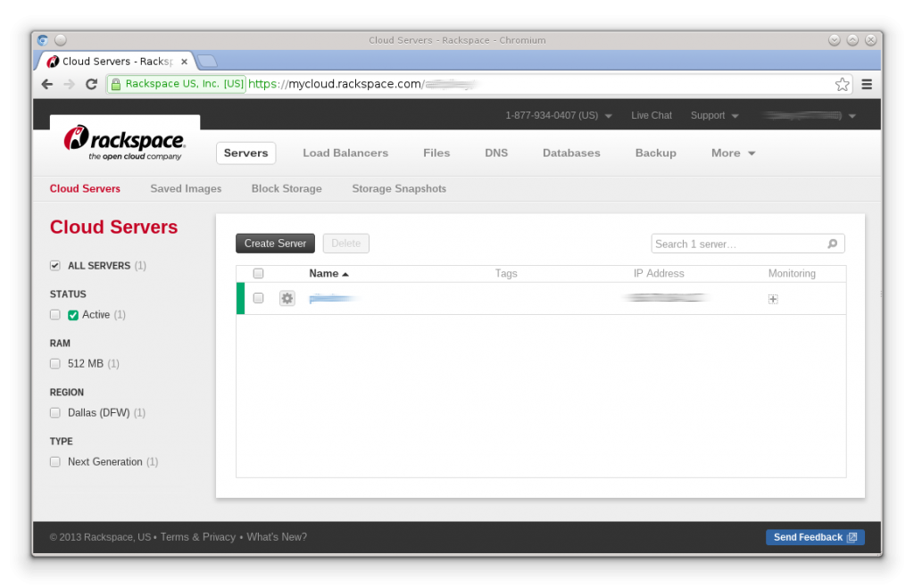
Task: Open the Terms & Privacy link
Action: point(198,537)
